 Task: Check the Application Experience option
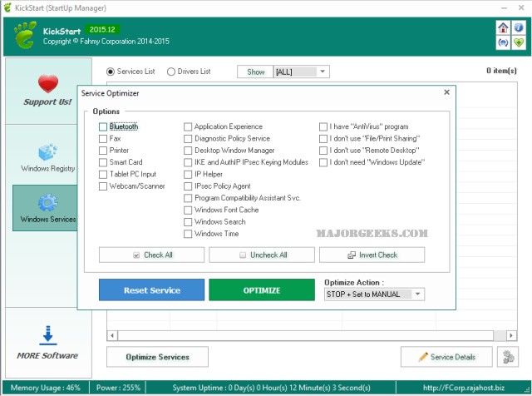tap(188, 126)
